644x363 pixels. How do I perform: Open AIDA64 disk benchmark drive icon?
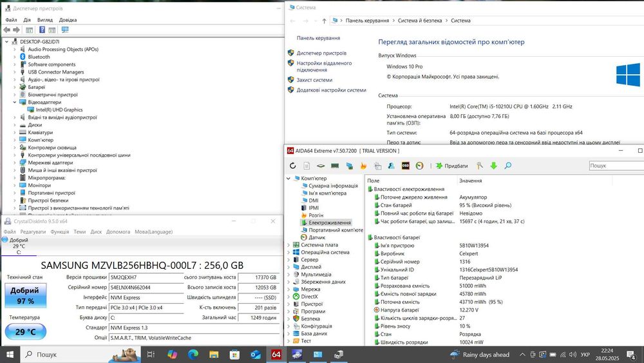321,166
